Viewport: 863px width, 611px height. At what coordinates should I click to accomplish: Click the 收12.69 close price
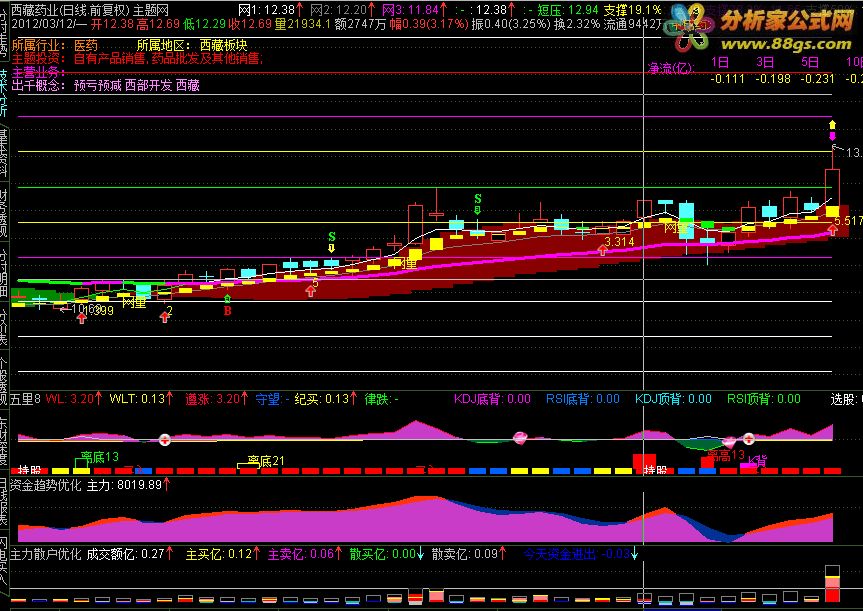click(249, 24)
